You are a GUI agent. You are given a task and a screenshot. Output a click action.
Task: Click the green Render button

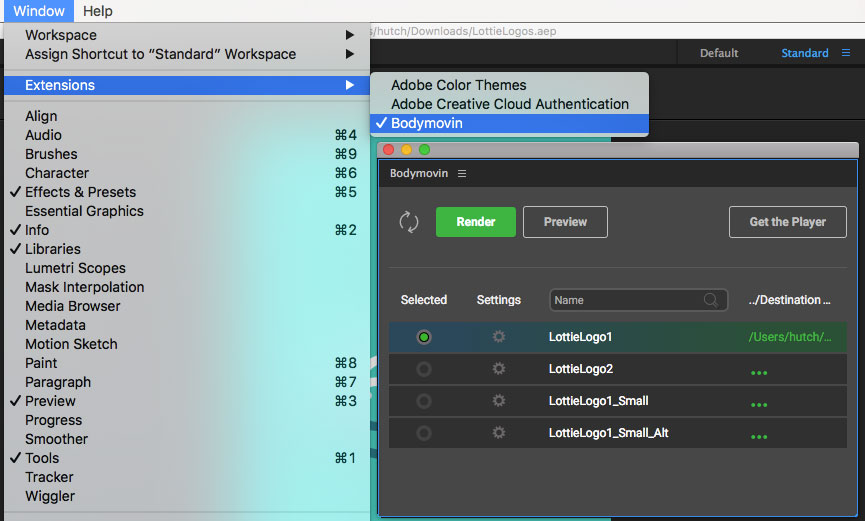click(x=476, y=222)
